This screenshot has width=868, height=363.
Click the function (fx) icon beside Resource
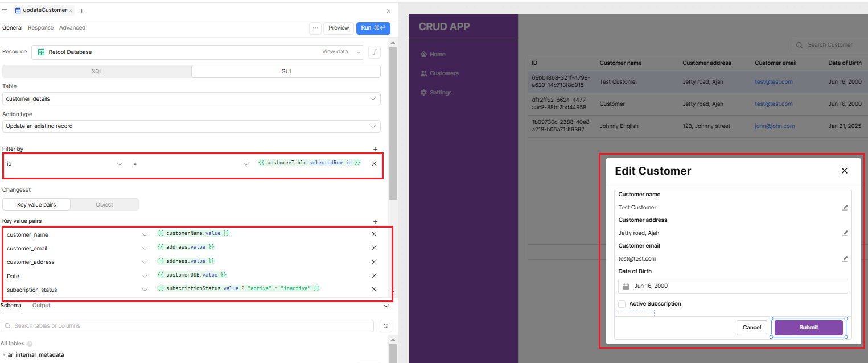374,52
